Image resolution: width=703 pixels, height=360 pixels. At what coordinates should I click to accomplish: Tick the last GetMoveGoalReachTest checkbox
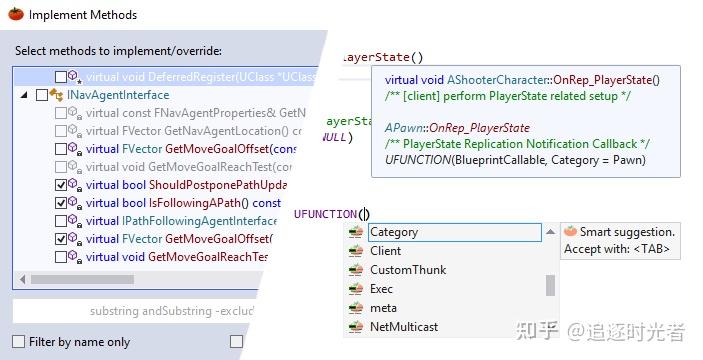[61, 257]
